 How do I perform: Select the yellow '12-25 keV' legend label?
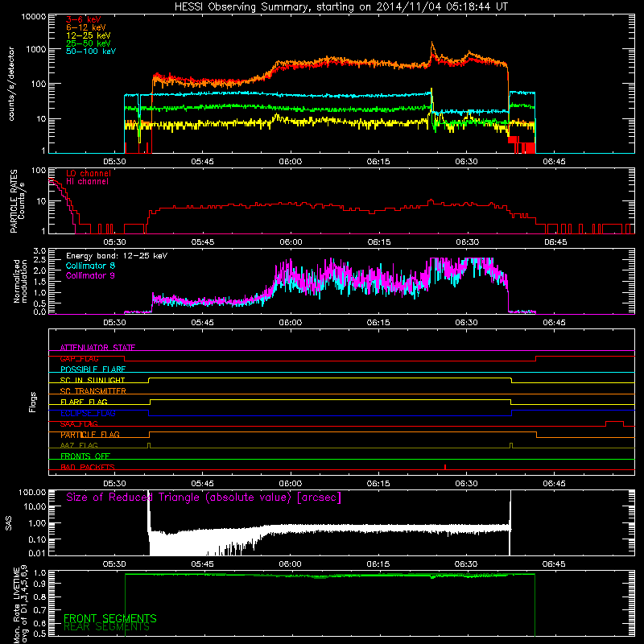click(x=89, y=35)
